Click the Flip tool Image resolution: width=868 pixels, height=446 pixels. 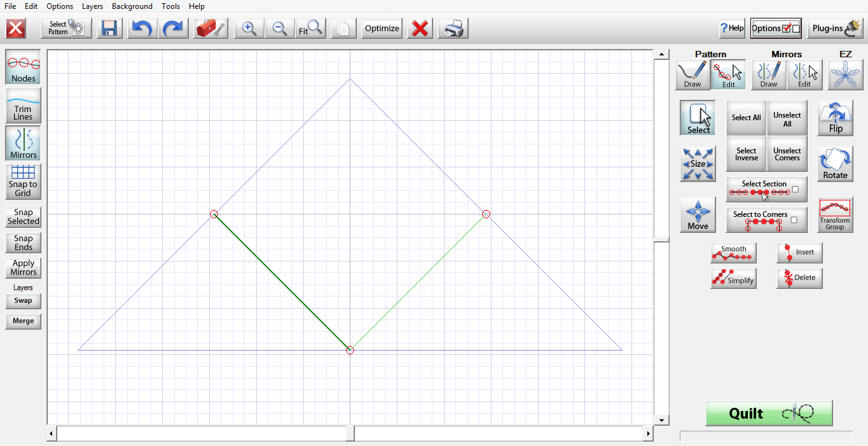836,118
